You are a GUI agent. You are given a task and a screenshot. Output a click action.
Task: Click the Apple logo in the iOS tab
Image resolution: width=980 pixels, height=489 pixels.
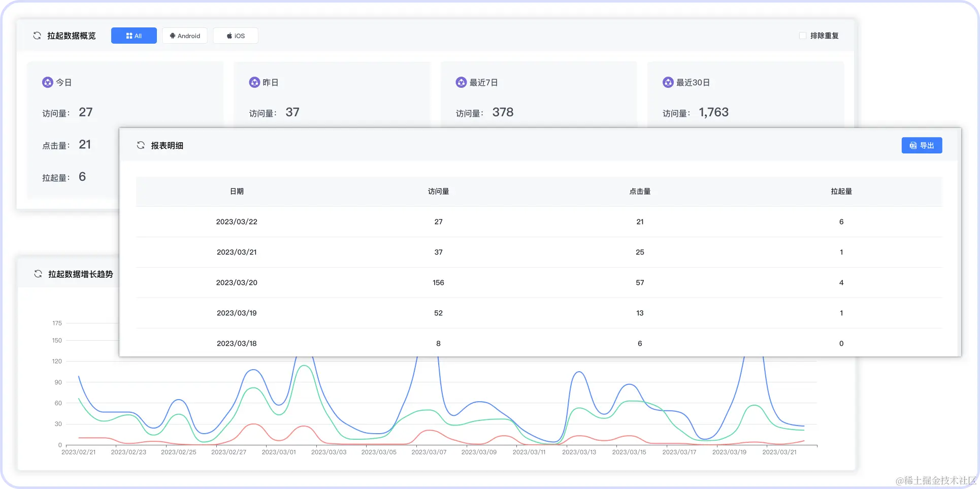[x=228, y=36]
